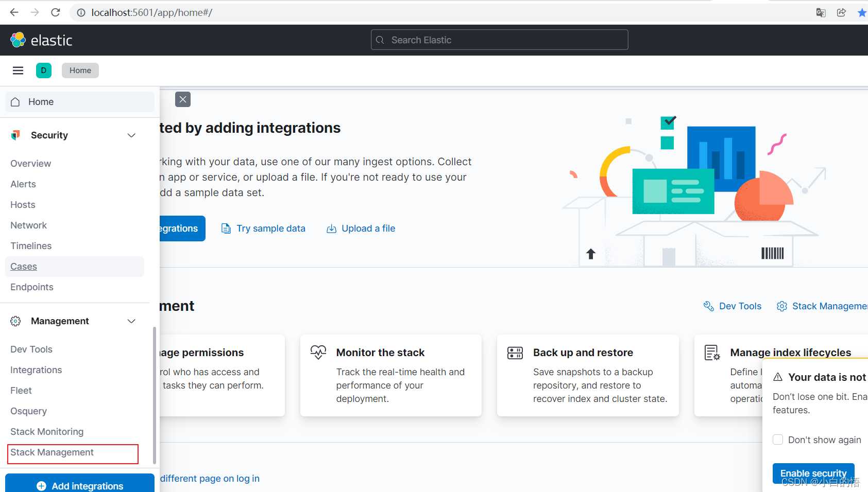The height and width of the screenshot is (492, 868).
Task: Toggle the hamburger navigation menu
Action: [18, 71]
